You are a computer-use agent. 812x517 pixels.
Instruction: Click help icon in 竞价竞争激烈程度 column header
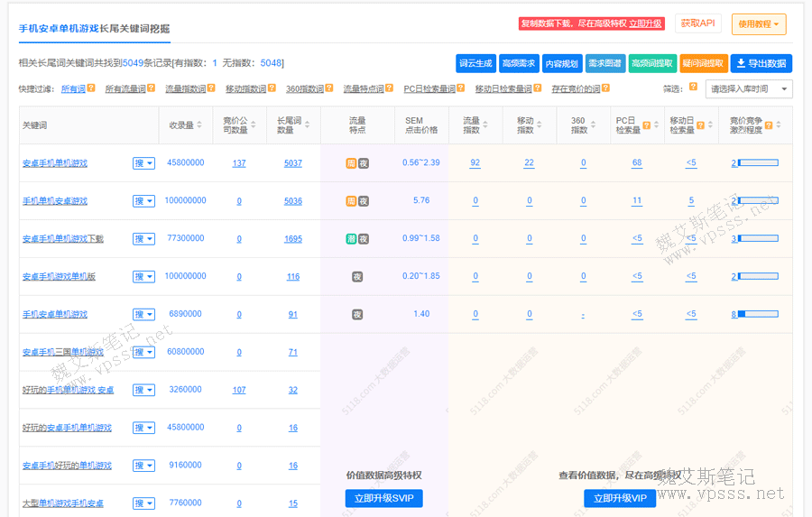pyautogui.click(x=769, y=125)
